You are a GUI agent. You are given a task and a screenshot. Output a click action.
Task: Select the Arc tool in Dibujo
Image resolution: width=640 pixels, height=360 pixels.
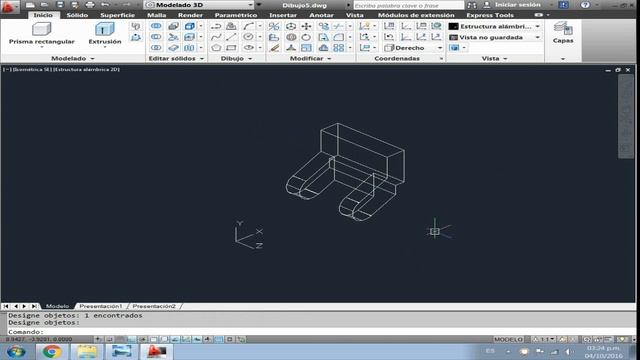pos(248,26)
